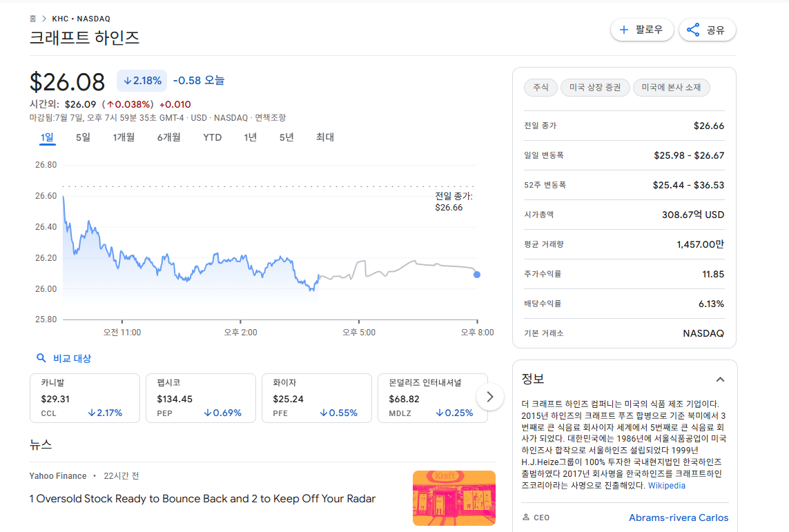Open the 펩시코 PEP stock card

[x=201, y=397]
